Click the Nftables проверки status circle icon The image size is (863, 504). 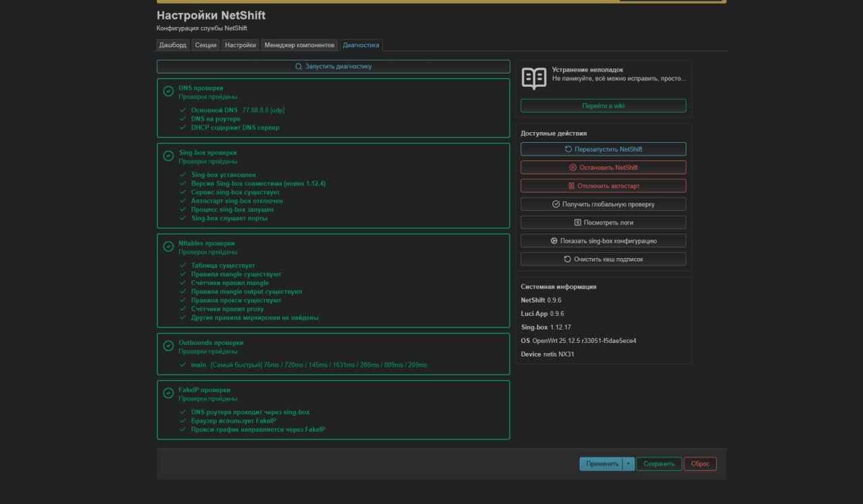tap(169, 247)
